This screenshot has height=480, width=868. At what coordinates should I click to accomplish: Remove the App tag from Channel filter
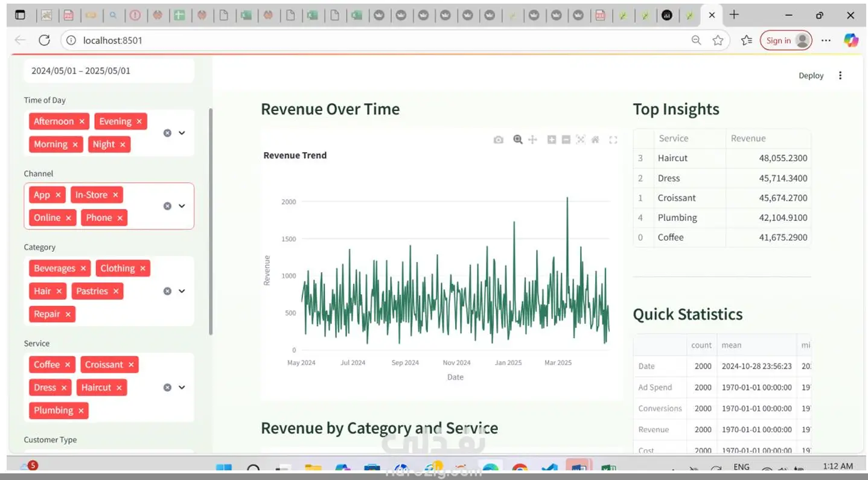58,195
